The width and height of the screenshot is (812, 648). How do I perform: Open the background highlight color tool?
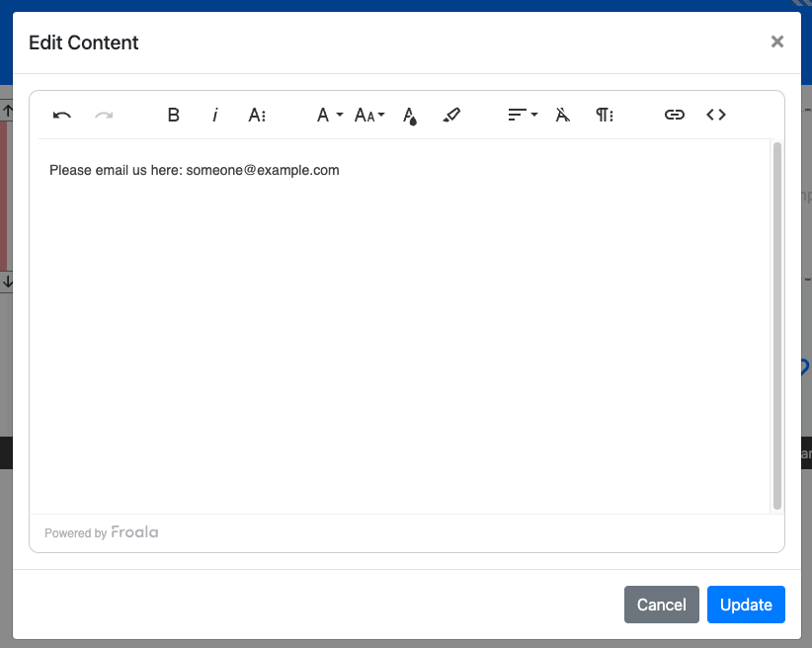(x=451, y=115)
